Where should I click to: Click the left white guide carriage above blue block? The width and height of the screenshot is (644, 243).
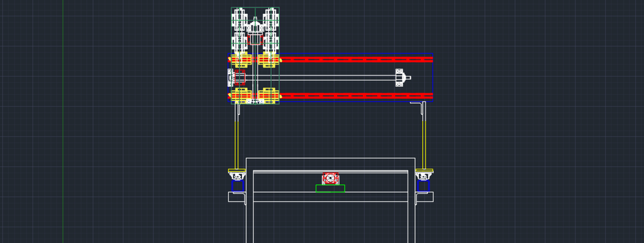click(x=237, y=176)
